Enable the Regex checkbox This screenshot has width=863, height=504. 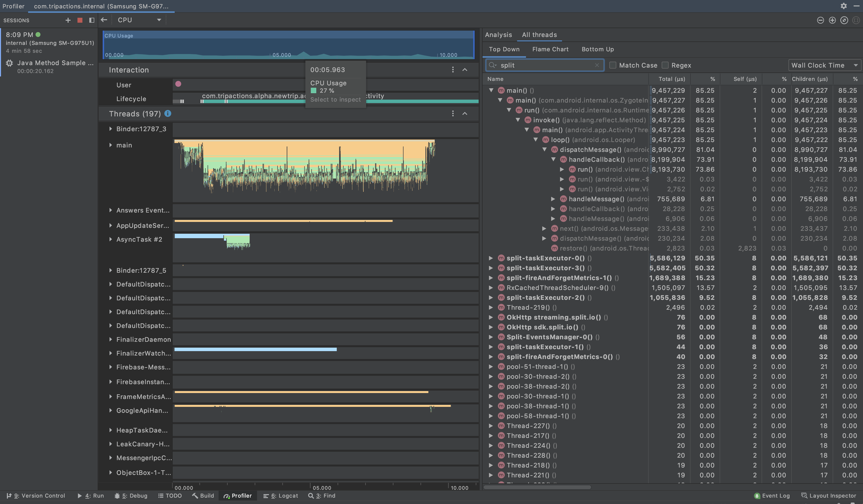pyautogui.click(x=665, y=65)
